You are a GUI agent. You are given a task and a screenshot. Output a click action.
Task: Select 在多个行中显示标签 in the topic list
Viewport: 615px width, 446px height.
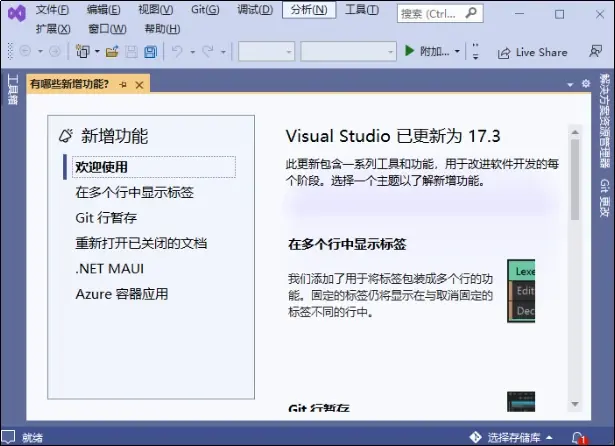135,192
